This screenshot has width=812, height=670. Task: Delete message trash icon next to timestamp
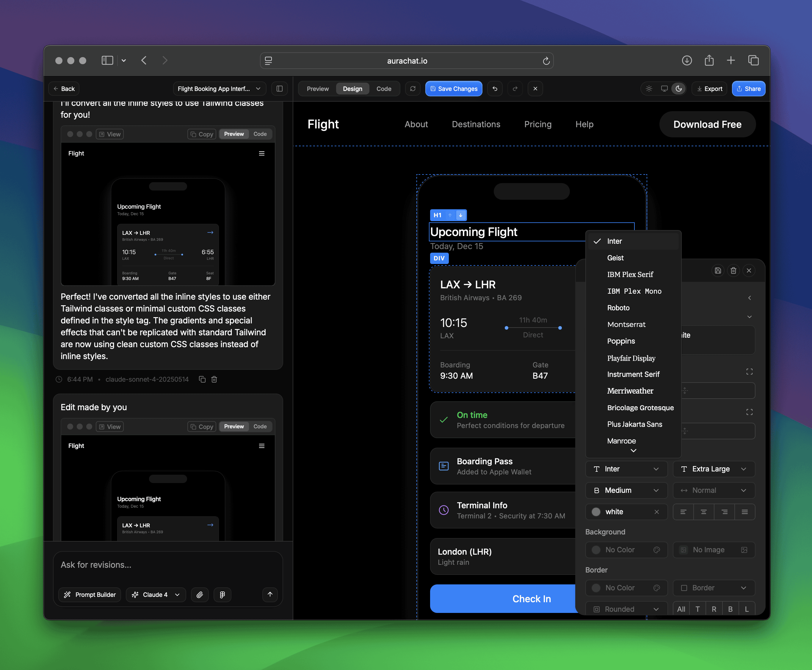pos(214,379)
